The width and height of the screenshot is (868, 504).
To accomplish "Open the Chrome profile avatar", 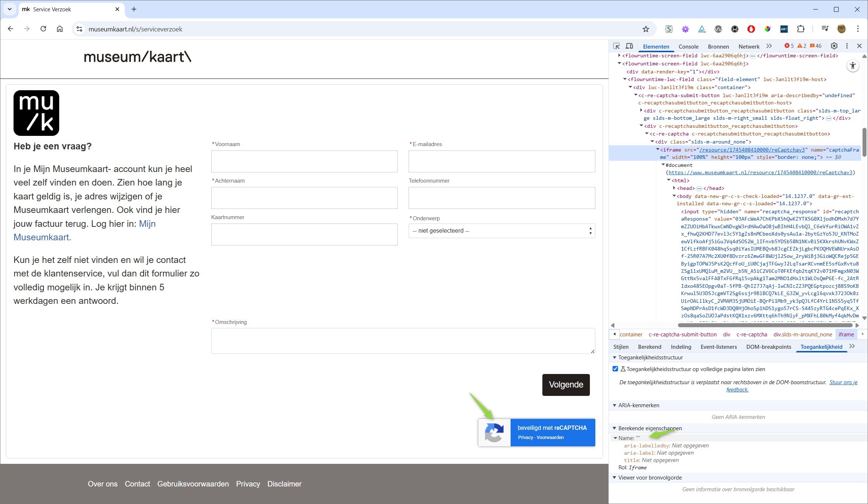I will (x=841, y=29).
